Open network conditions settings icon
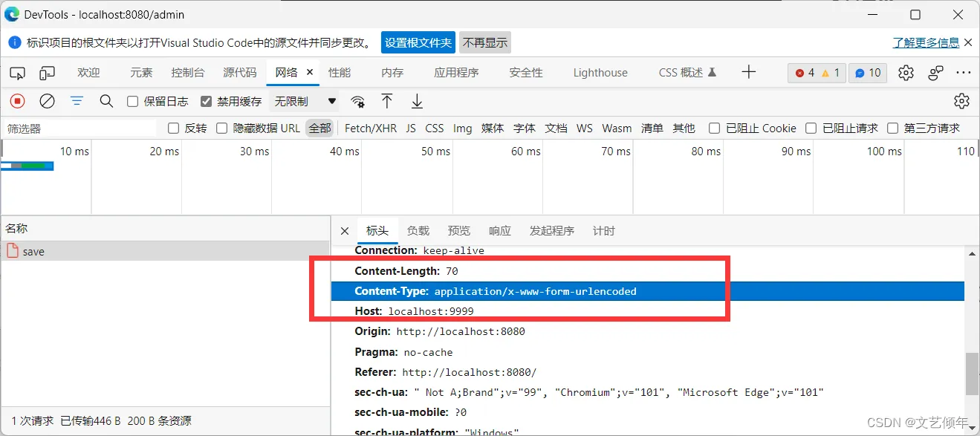Screen dimensions: 980x436 (358, 102)
